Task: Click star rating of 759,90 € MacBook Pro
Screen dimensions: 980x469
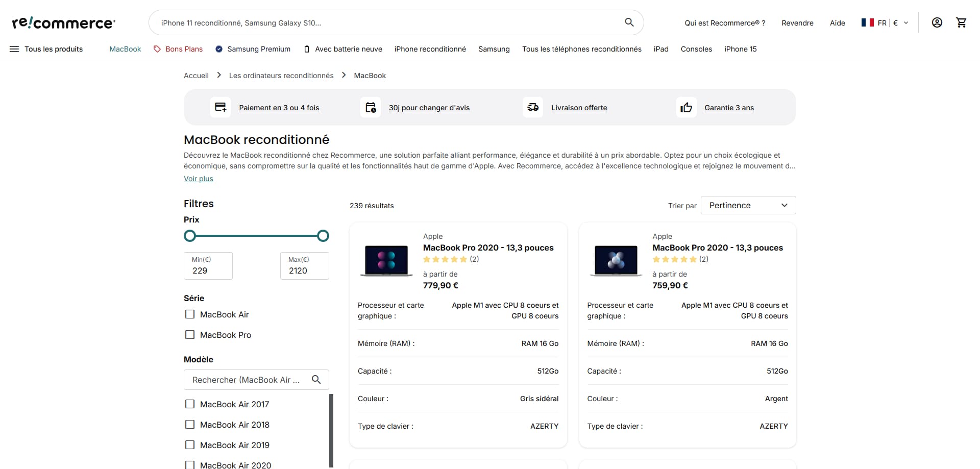Action: pyautogui.click(x=675, y=259)
